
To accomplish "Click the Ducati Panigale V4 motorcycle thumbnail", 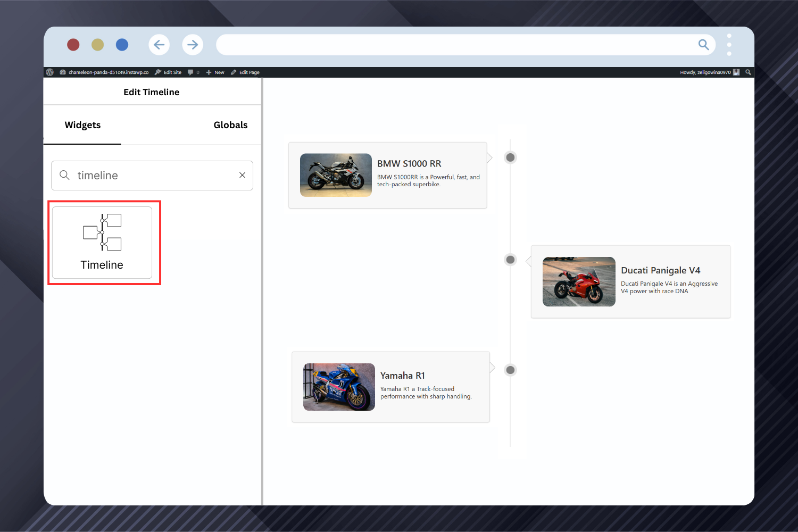I will pyautogui.click(x=579, y=281).
